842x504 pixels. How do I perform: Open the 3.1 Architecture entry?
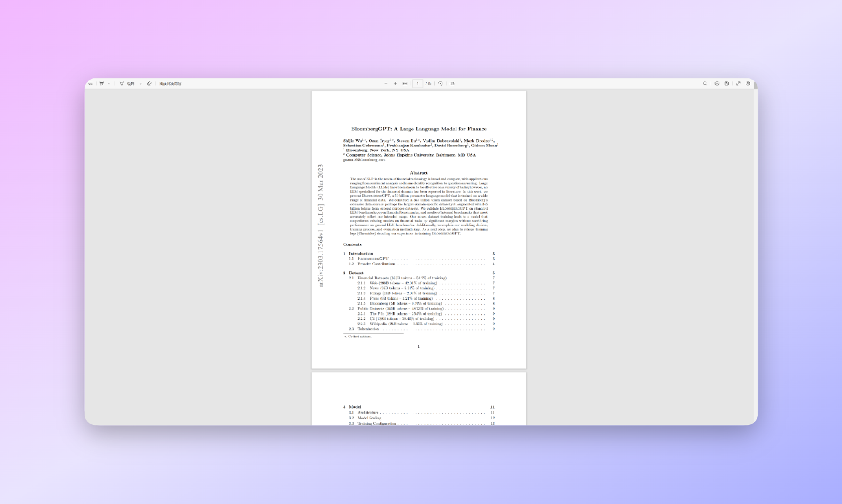pyautogui.click(x=421, y=412)
